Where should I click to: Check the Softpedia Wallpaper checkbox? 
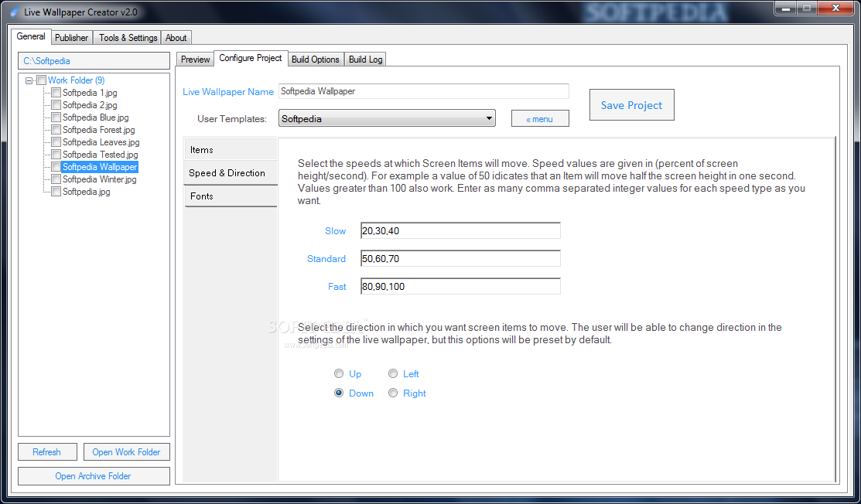56,167
